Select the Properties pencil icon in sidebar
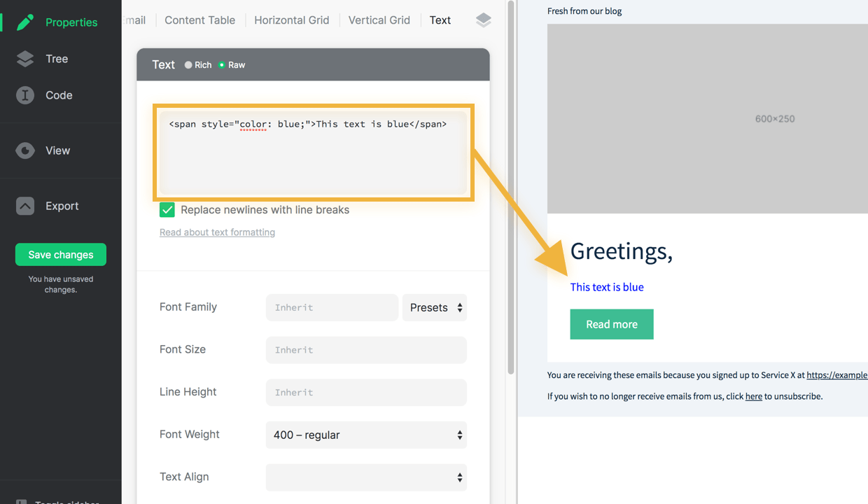 (25, 22)
